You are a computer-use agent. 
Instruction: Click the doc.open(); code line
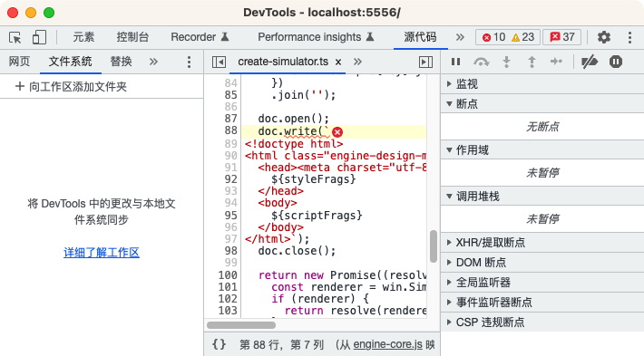[x=293, y=119]
